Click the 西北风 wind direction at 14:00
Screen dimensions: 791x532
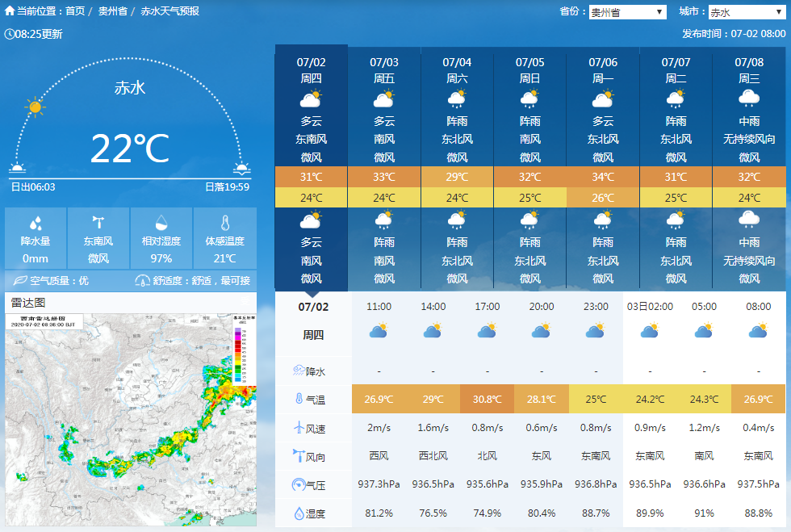click(433, 456)
